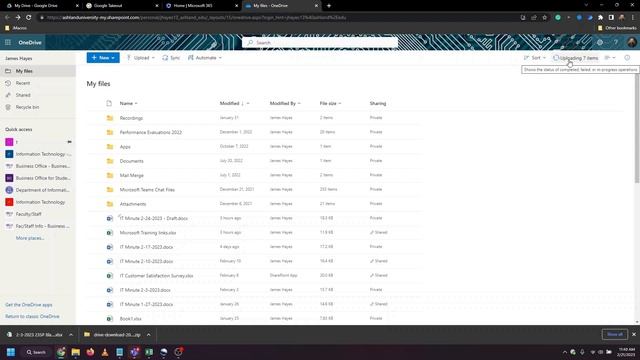
Task: Open Microsoft Teams Chat Files folder
Action: click(147, 189)
